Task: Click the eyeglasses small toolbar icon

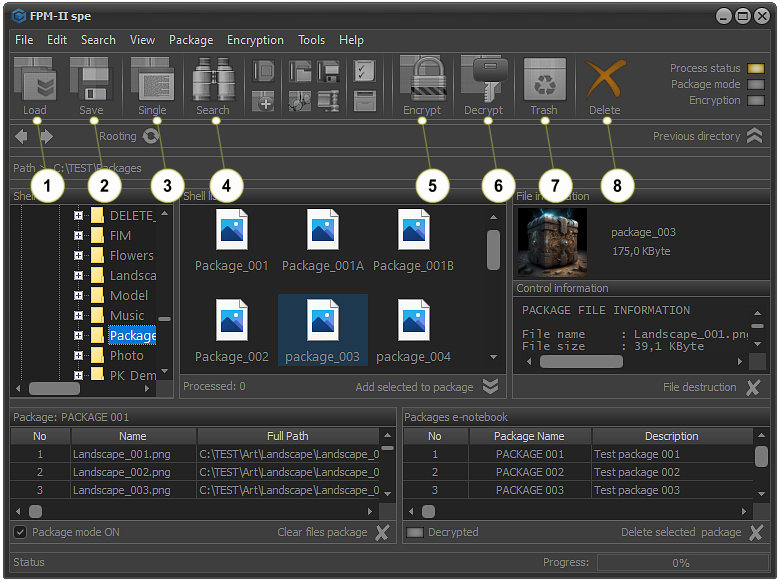Action: click(300, 101)
